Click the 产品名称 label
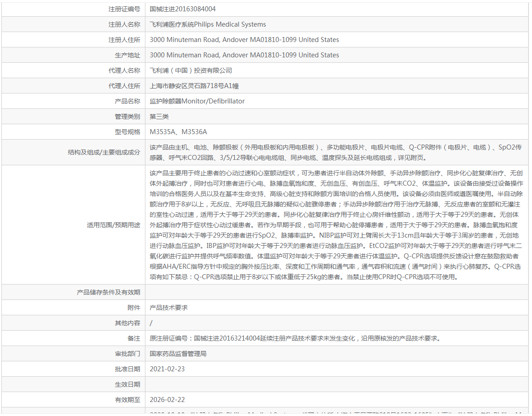 pos(127,101)
